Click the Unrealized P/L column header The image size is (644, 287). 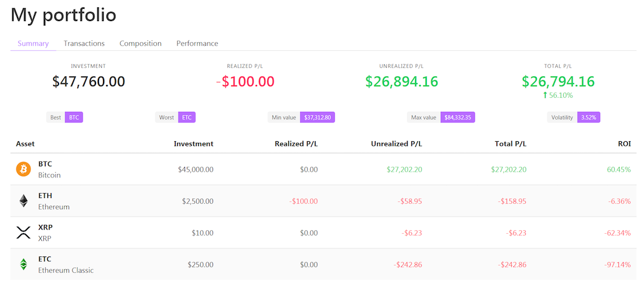pos(396,143)
